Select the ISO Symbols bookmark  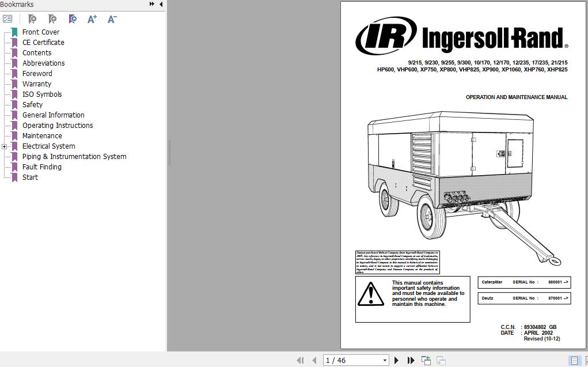pos(42,94)
